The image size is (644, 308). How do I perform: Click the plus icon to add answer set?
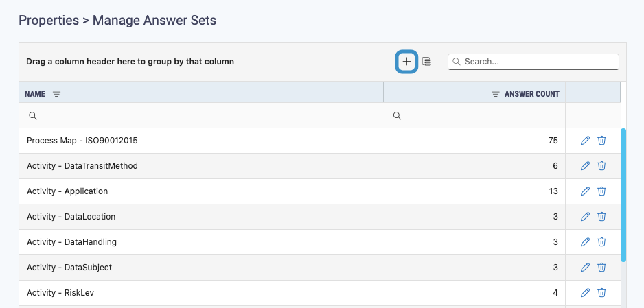pos(406,62)
